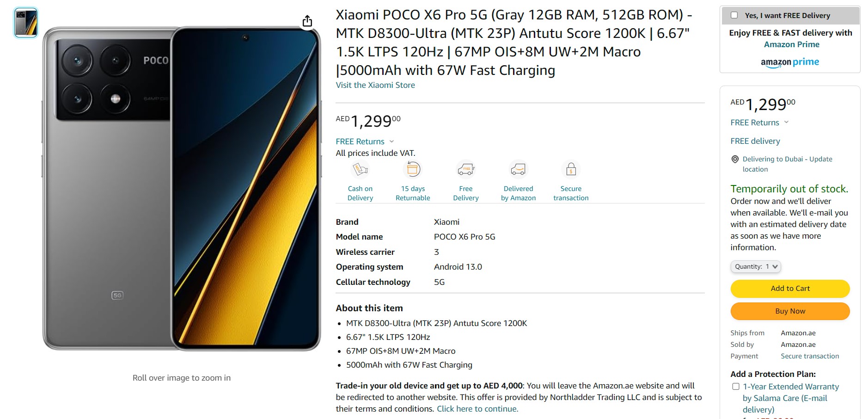The width and height of the screenshot is (868, 419).
Task: Click the main POCO X6 Pro product image
Action: 182,189
